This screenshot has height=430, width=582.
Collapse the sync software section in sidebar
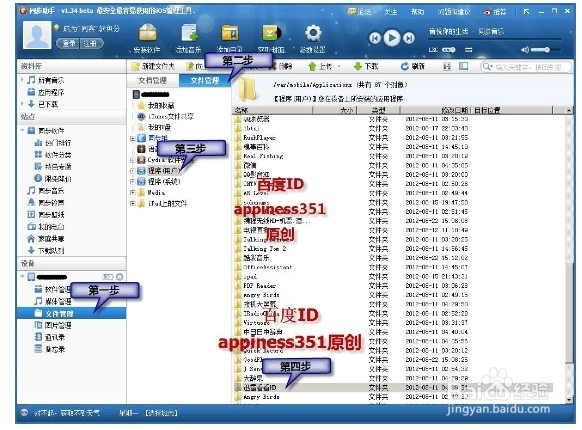[22, 130]
